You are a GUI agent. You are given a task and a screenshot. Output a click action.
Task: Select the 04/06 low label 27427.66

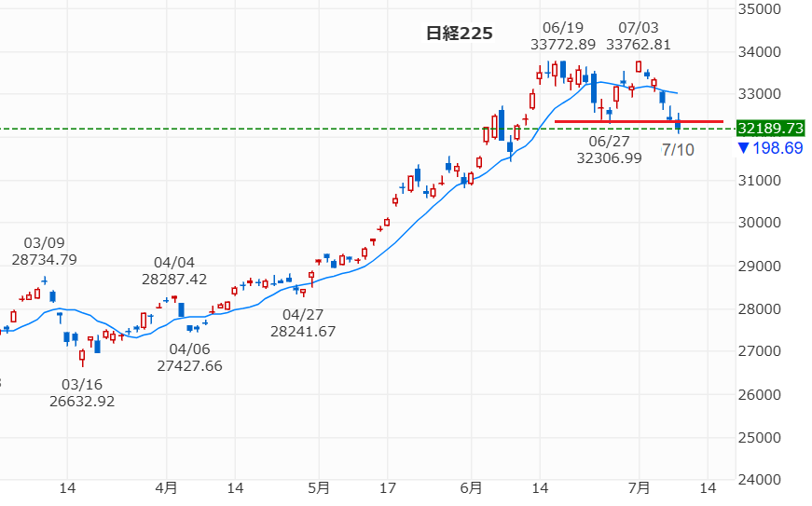[189, 358]
